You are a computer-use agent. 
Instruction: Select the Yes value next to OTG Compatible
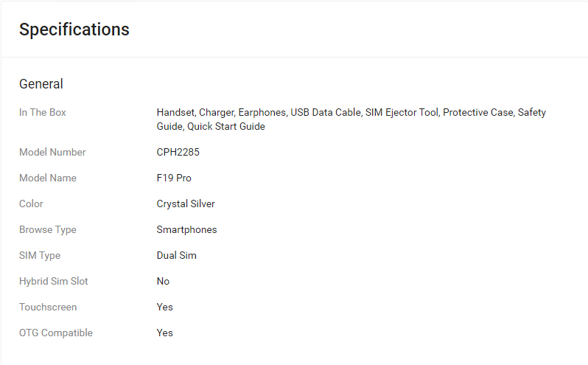pos(164,333)
